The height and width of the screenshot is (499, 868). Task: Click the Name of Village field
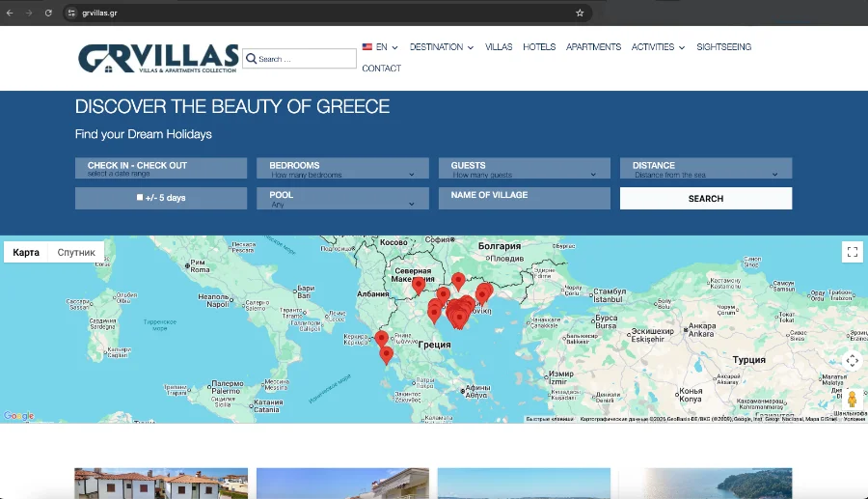[x=524, y=198]
